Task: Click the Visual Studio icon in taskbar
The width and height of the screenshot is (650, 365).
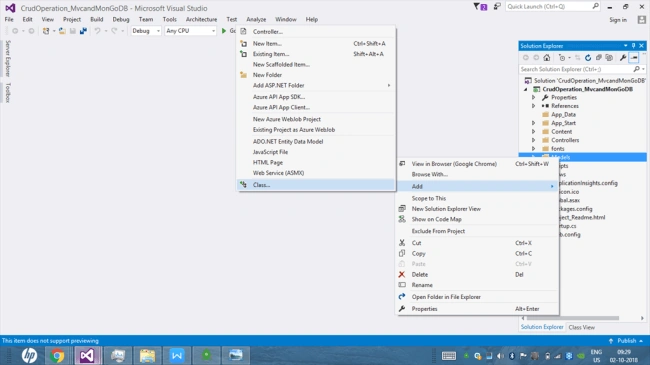Action: pos(87,355)
